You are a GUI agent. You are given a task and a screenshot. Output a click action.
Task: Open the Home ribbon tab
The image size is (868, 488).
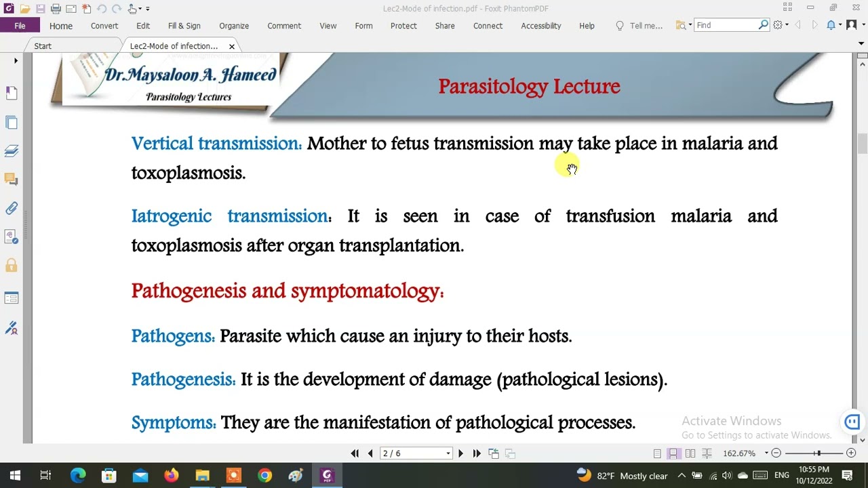pos(60,26)
